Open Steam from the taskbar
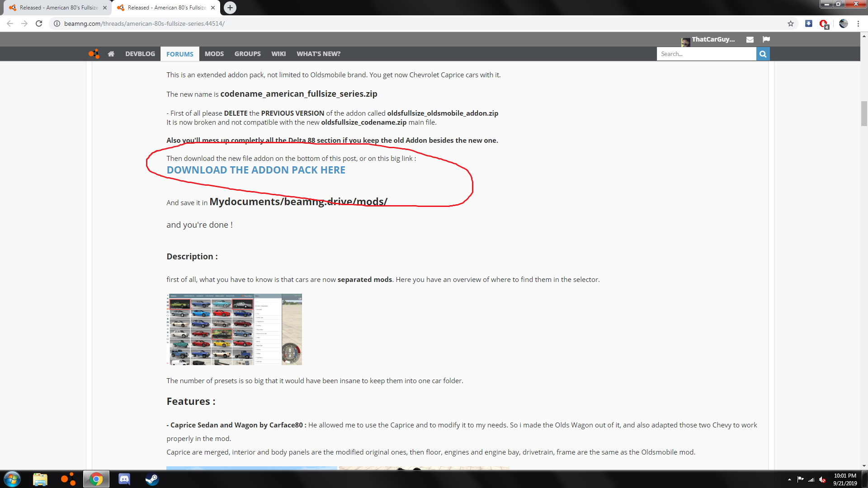The height and width of the screenshot is (488, 868). coord(152,479)
